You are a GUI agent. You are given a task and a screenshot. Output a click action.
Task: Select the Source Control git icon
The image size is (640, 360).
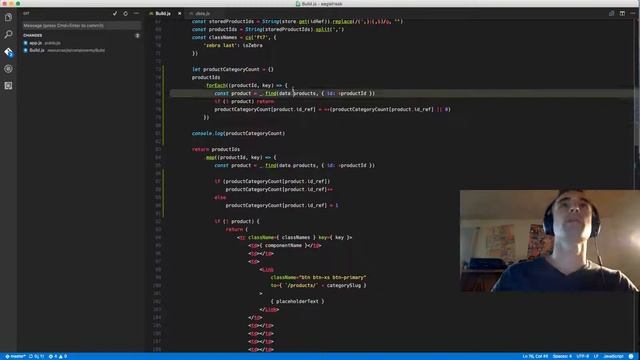(x=8, y=52)
